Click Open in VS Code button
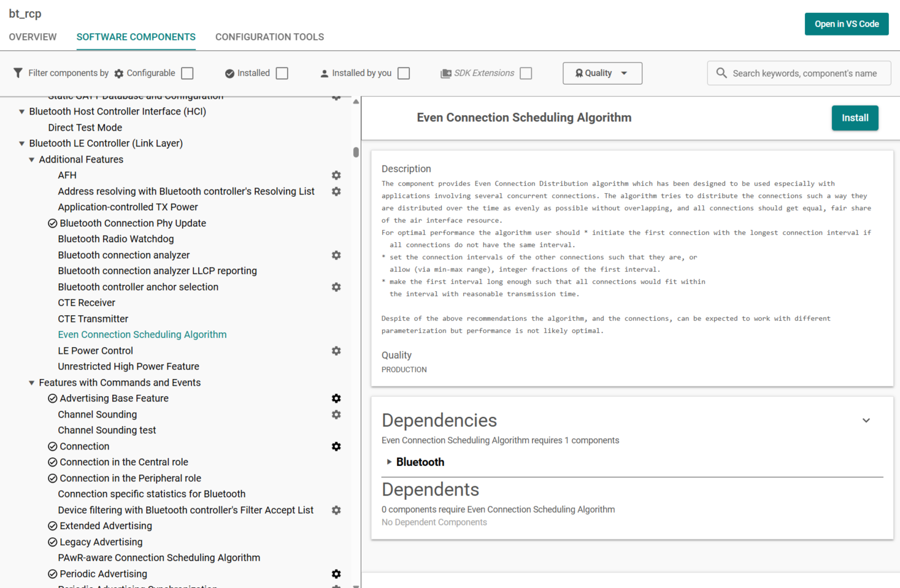Viewport: 900px width, 588px height. 847,24
